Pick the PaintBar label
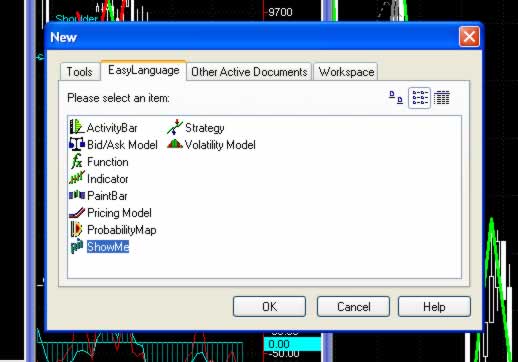The width and height of the screenshot is (518, 362). (107, 196)
